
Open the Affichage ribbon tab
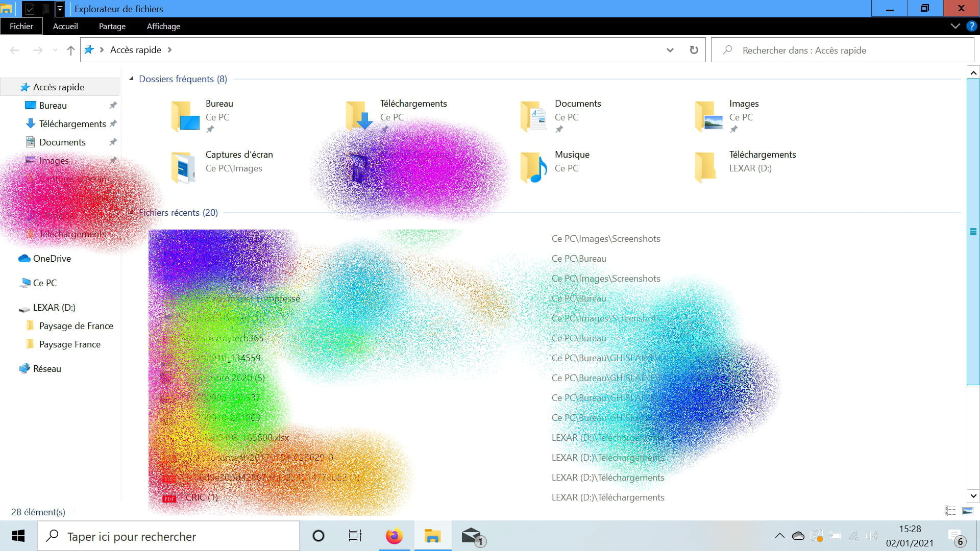(x=163, y=26)
